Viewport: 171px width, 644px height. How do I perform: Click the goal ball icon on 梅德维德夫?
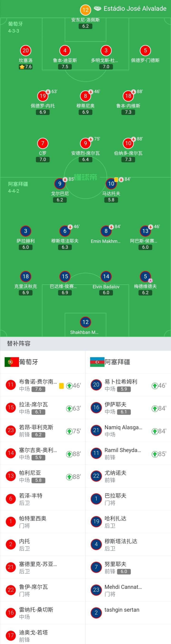150,281
